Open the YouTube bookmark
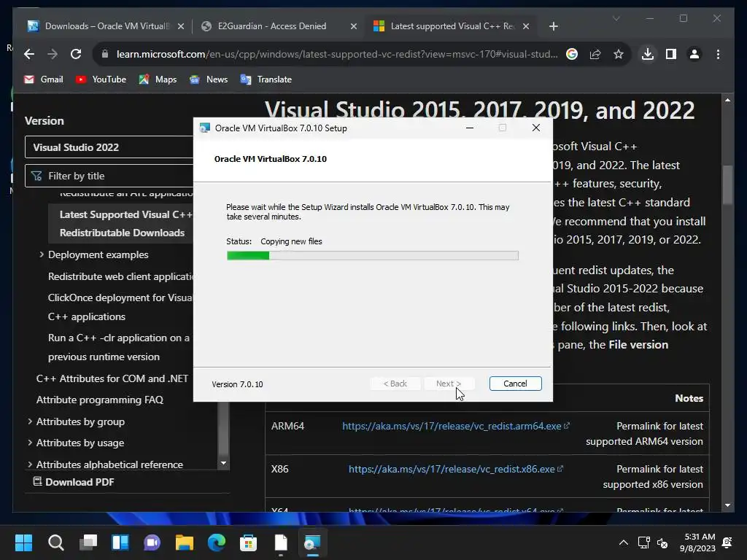Screen dimensions: 747x560 (x=101, y=79)
